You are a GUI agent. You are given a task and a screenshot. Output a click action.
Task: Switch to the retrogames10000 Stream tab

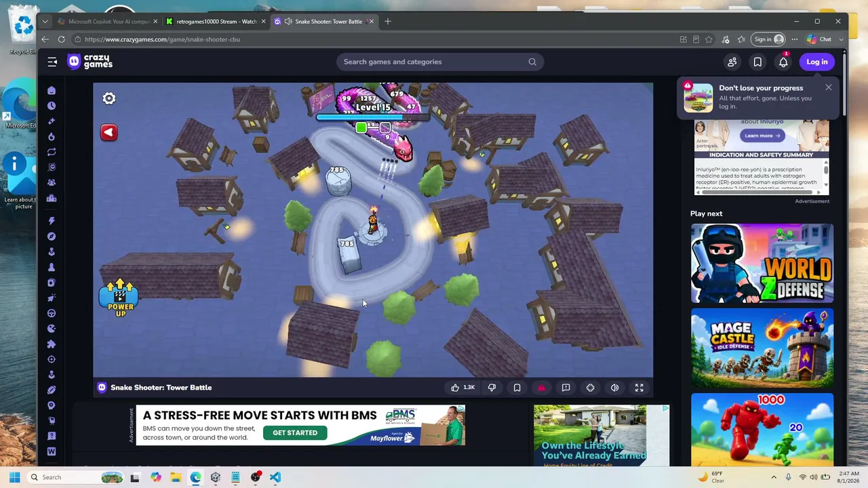[x=216, y=21]
